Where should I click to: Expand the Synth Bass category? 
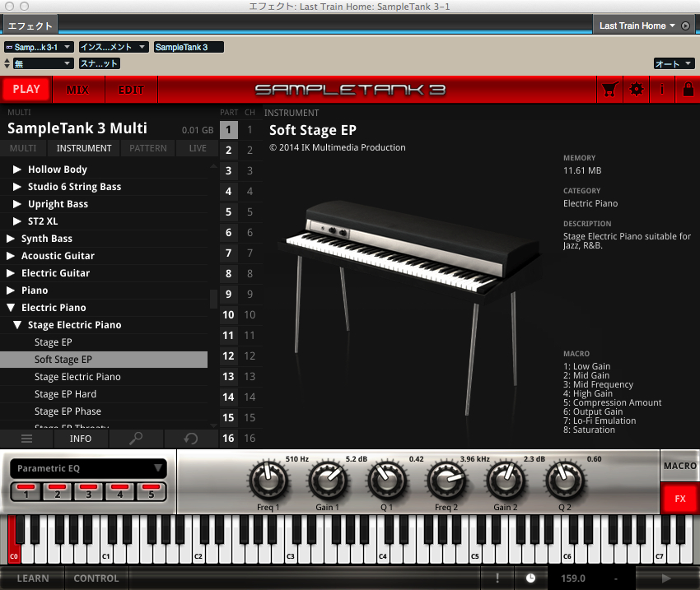(x=11, y=239)
